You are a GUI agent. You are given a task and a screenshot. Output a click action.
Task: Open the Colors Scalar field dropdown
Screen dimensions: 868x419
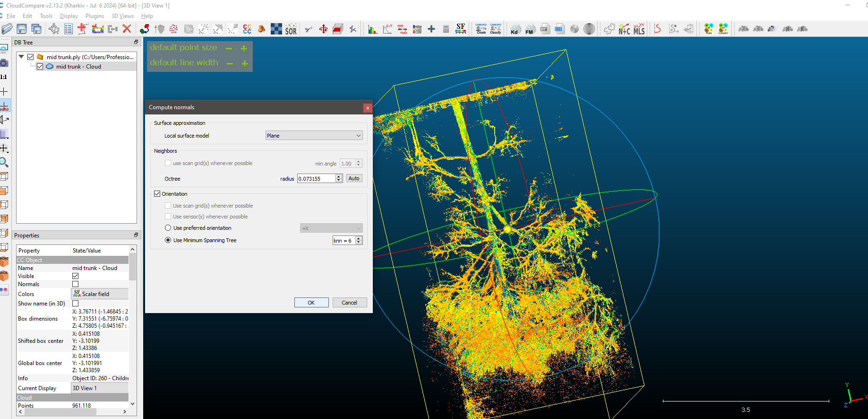point(100,294)
